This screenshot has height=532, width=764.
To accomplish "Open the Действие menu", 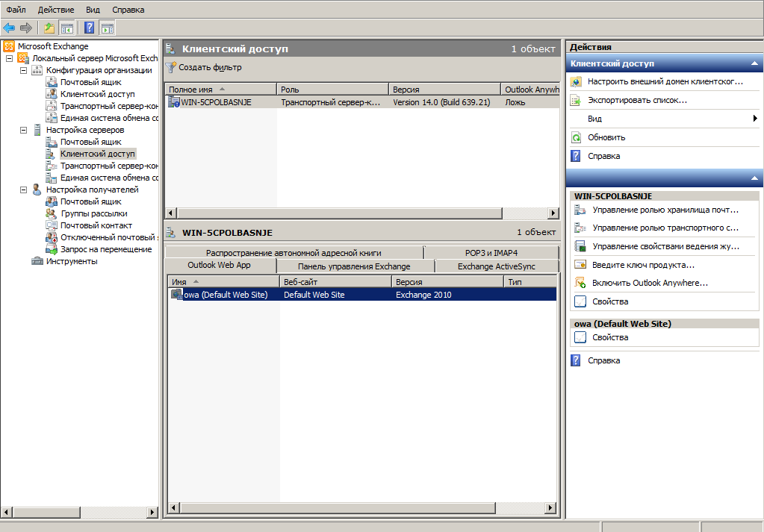I will click(x=56, y=10).
